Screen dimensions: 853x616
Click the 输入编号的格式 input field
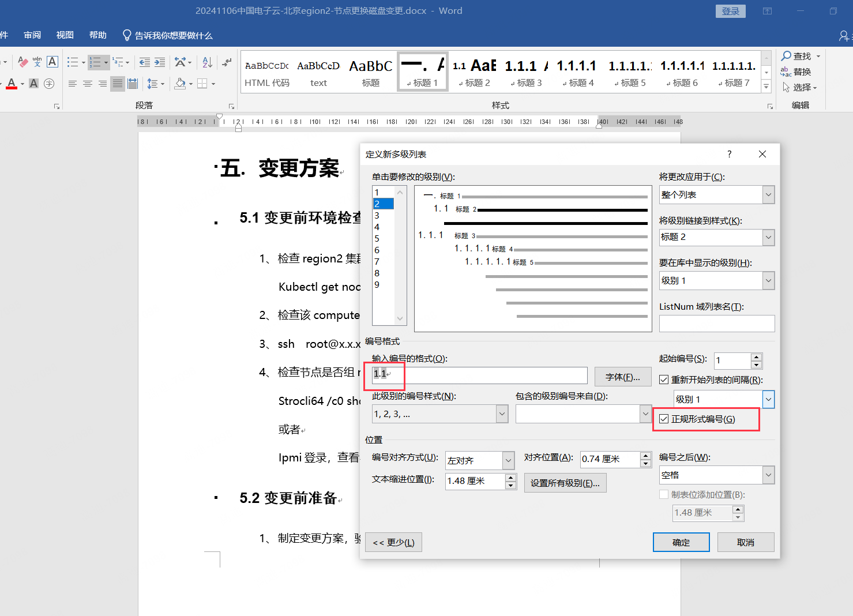480,375
